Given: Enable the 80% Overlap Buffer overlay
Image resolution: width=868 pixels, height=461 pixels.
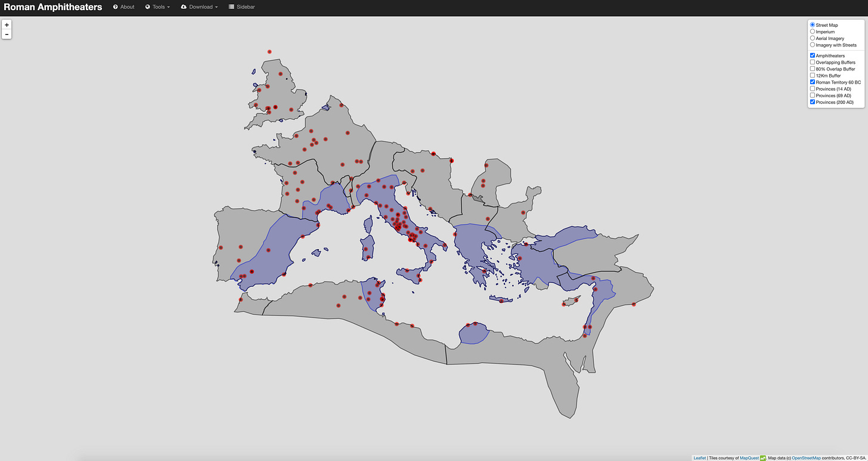Looking at the screenshot, I should pyautogui.click(x=813, y=69).
